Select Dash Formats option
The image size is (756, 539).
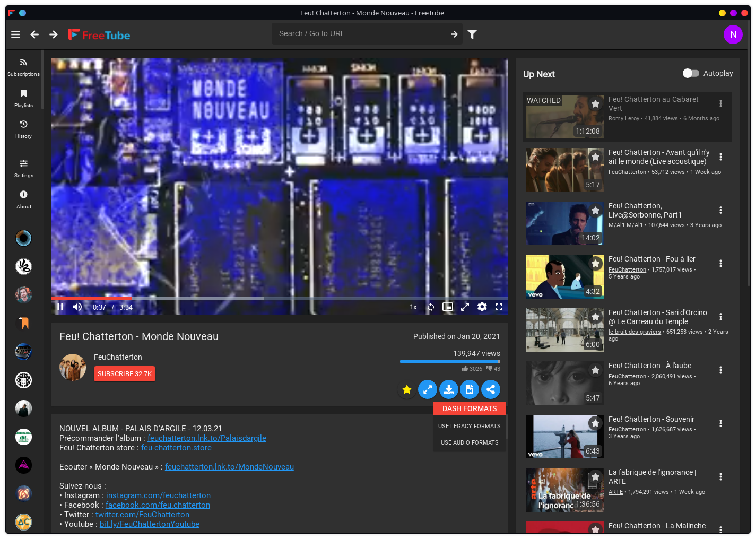[470, 408]
